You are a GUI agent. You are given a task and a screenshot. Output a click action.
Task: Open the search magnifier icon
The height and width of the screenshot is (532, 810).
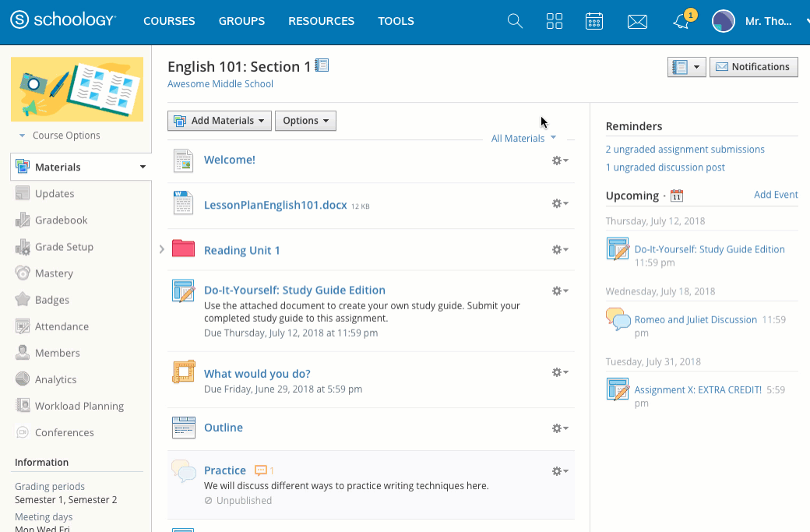click(x=515, y=21)
